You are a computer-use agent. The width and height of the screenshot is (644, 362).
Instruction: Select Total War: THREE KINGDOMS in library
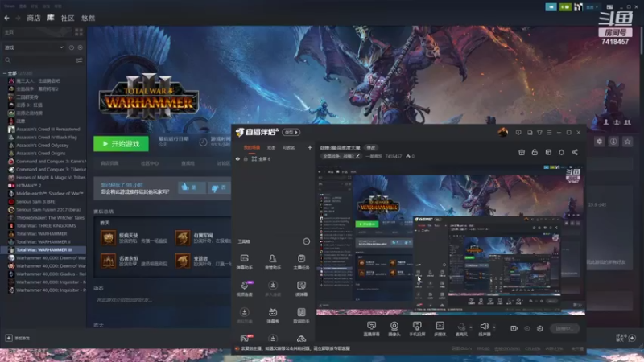point(46,226)
